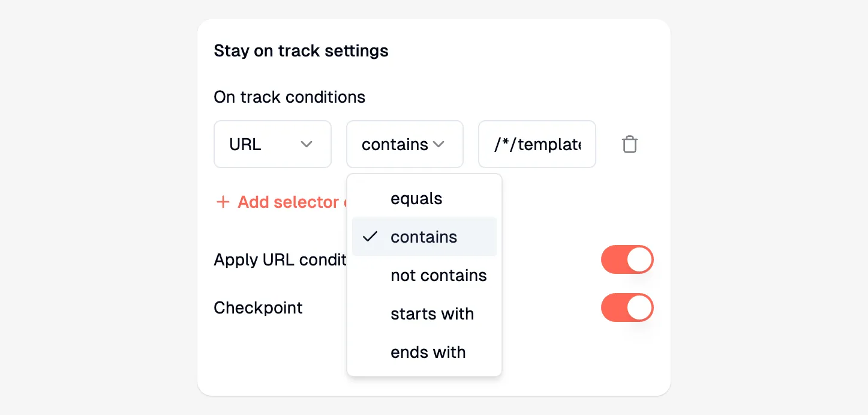Open the contains operator dropdown
Viewport: 868px width, 415px height.
point(404,144)
